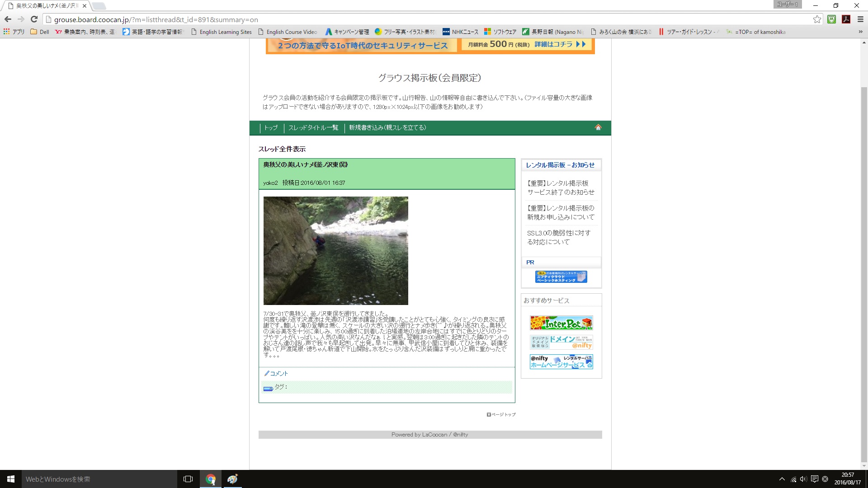Click レンタル掲示板の新規お申し込みについて link
Screen dimensions: 868x488
coord(561,212)
